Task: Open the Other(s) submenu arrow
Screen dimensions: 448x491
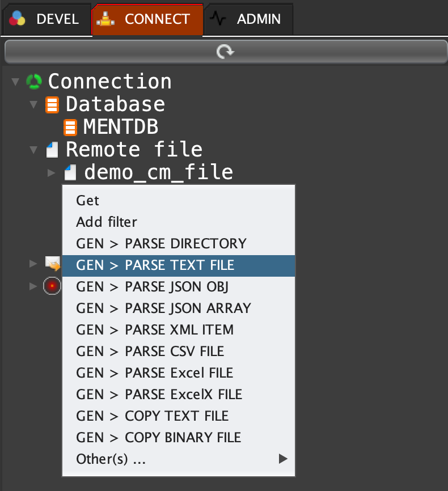Action: pos(283,459)
